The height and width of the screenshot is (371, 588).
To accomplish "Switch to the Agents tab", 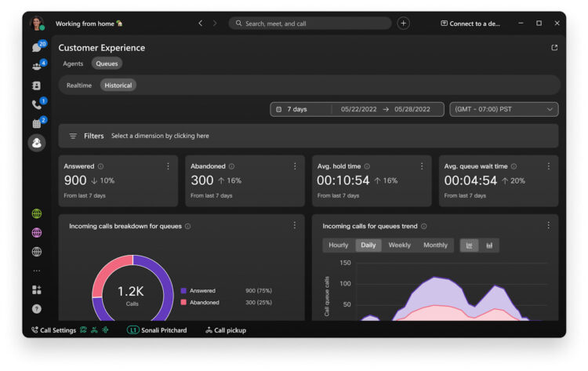I will pos(73,64).
